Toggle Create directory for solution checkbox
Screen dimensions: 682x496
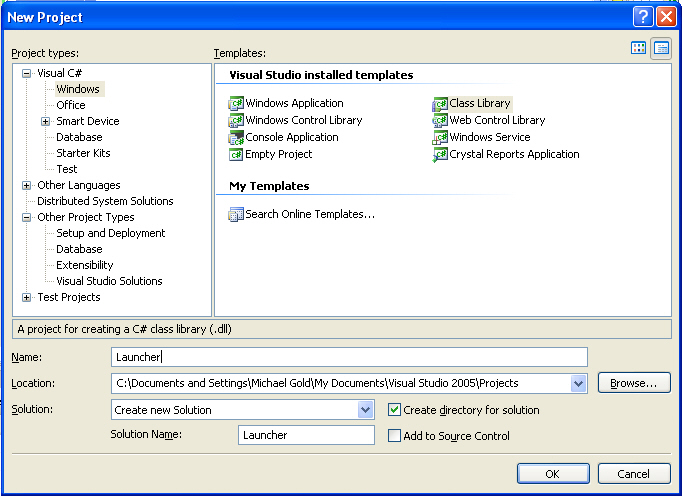pos(394,410)
